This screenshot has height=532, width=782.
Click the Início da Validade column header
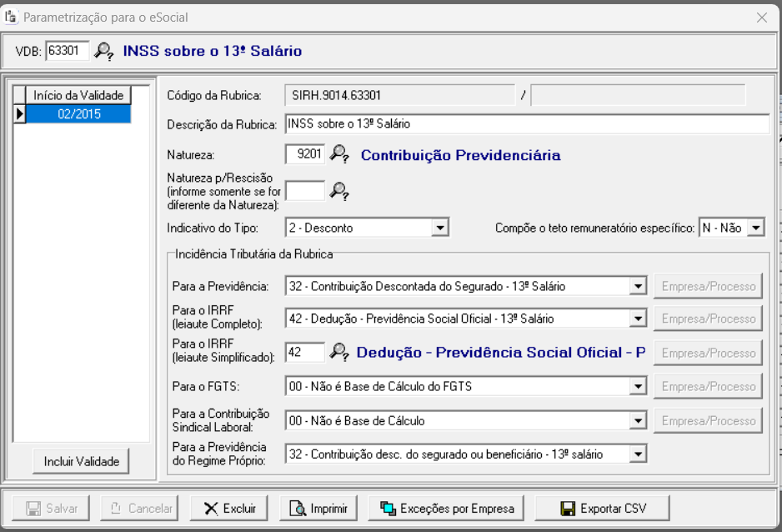coord(78,95)
